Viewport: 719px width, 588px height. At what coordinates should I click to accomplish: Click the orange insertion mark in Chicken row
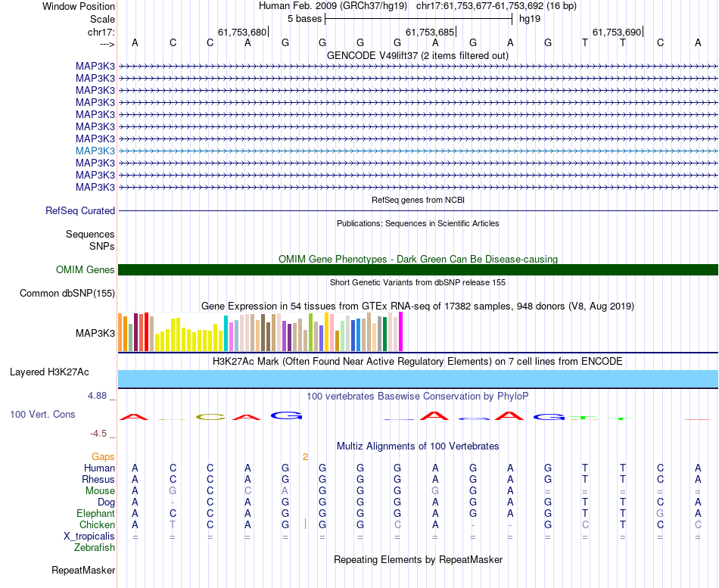tap(306, 524)
